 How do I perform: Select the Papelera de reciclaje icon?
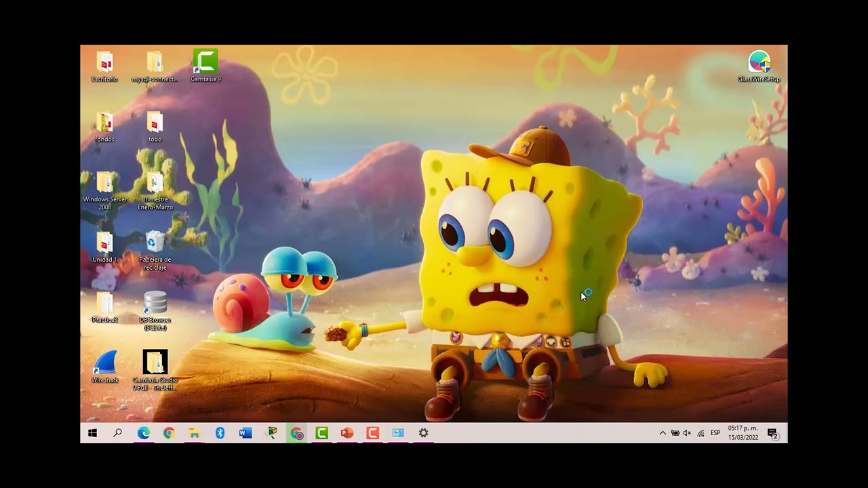click(155, 251)
